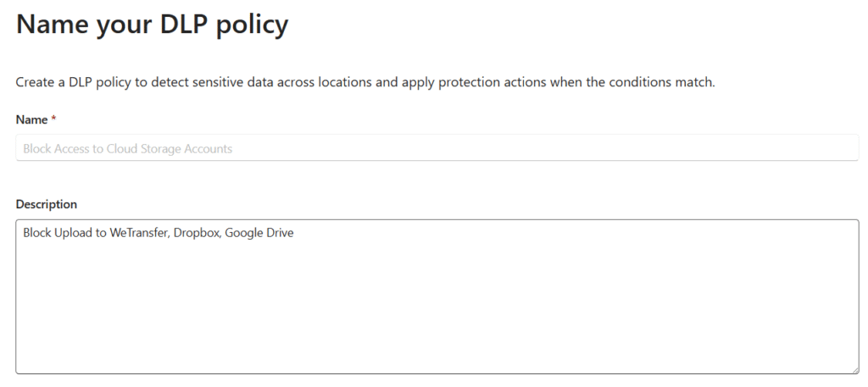The height and width of the screenshot is (387, 868).
Task: Click the placeholder words "Cloud Storage Accounts"
Action: (170, 149)
